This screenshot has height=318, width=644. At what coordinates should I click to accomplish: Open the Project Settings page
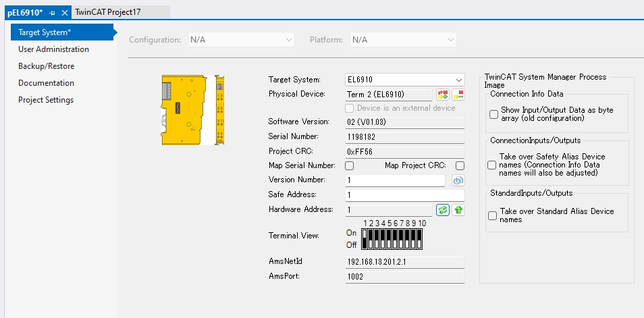pos(46,100)
